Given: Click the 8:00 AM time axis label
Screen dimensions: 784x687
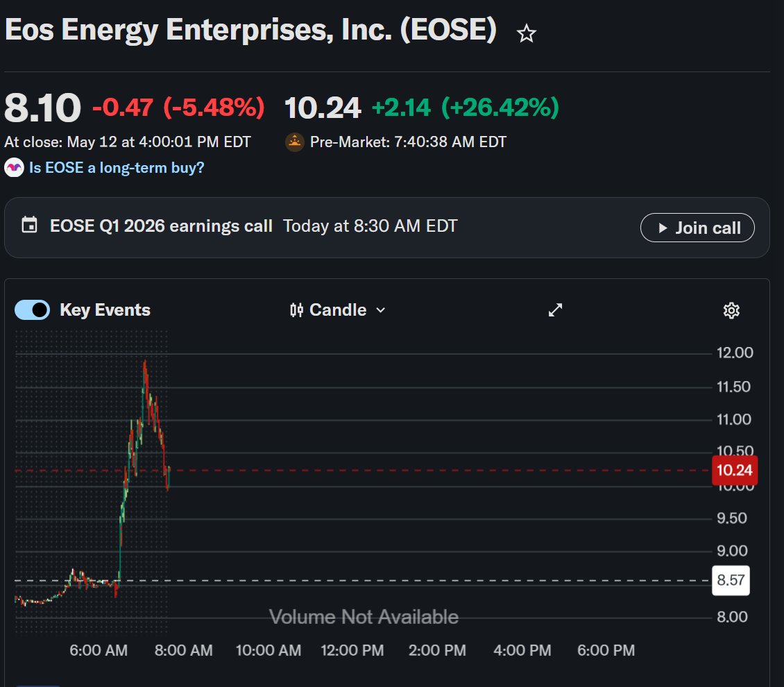Looking at the screenshot, I should (183, 650).
